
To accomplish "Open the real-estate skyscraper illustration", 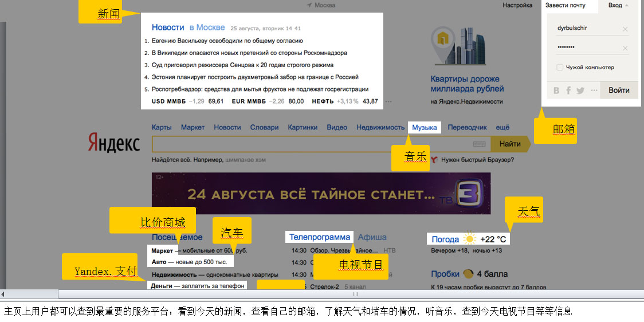I will tap(458, 45).
